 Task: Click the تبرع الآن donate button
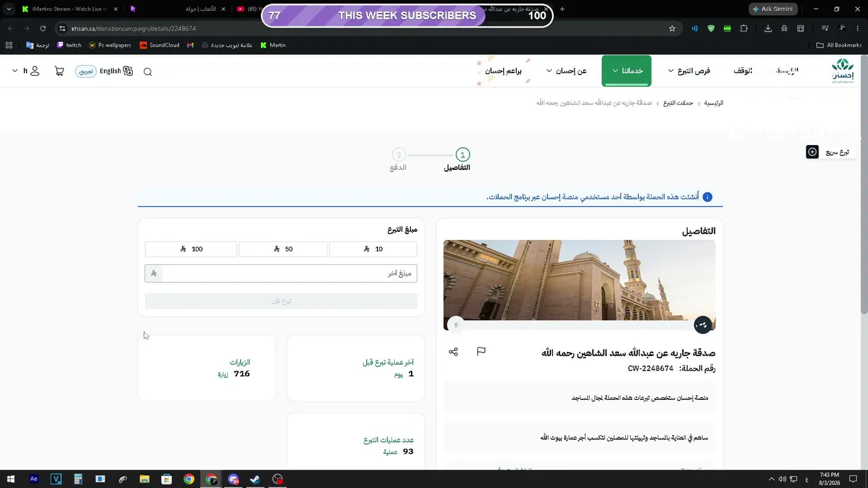pos(281,301)
